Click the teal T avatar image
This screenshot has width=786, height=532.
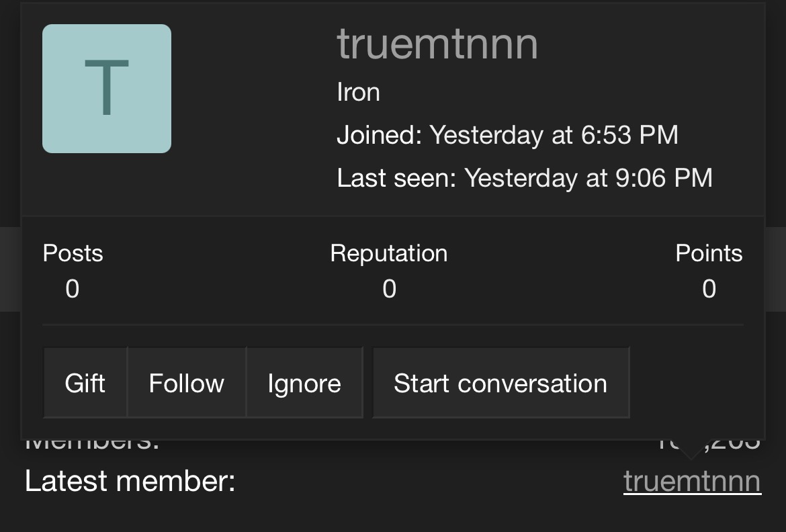pyautogui.click(x=107, y=89)
